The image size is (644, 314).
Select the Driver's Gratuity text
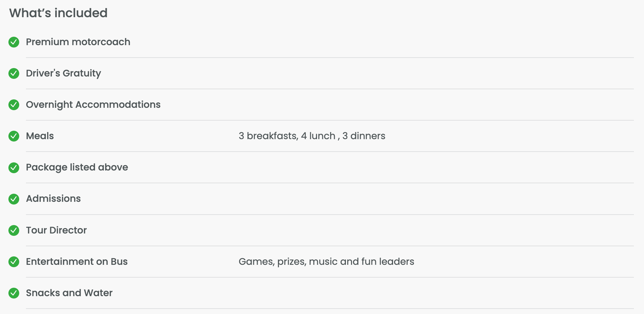[x=63, y=73]
